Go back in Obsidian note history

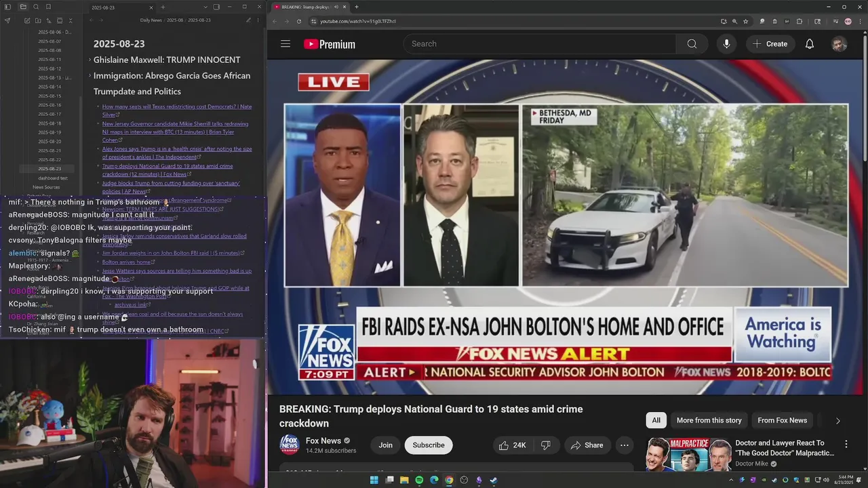tap(92, 20)
